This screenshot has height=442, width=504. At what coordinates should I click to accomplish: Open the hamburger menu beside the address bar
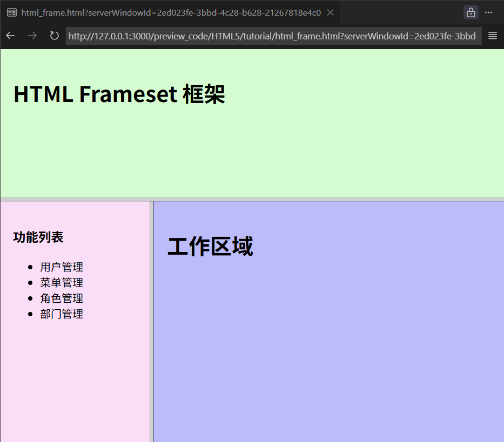point(492,36)
